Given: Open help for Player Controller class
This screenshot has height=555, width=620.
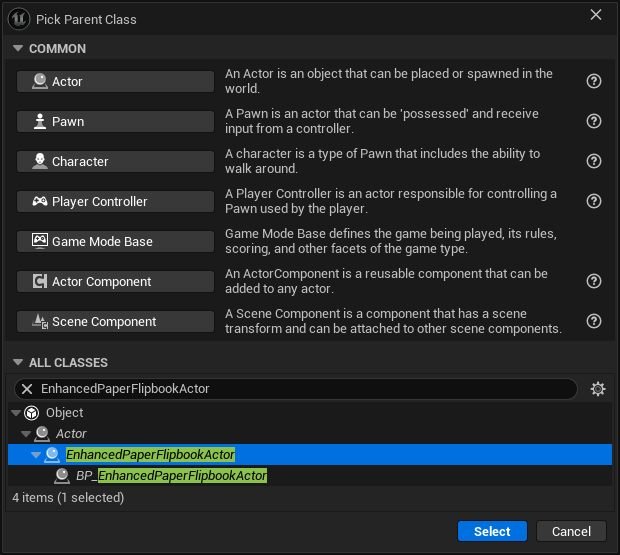Looking at the screenshot, I should [x=594, y=201].
